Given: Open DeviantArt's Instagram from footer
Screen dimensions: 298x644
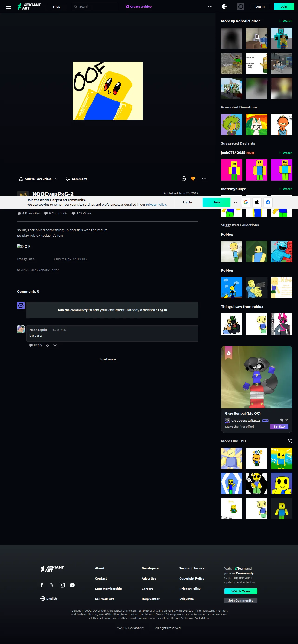Looking at the screenshot, I should (x=62, y=585).
